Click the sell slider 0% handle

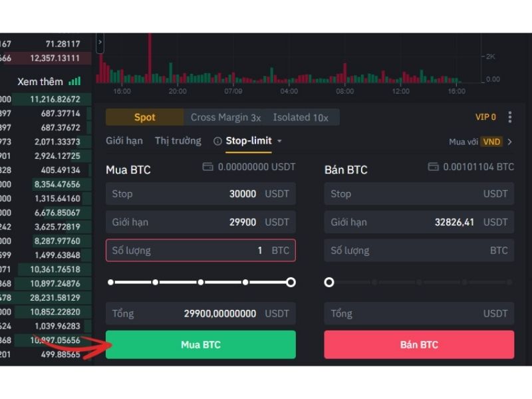(x=329, y=282)
